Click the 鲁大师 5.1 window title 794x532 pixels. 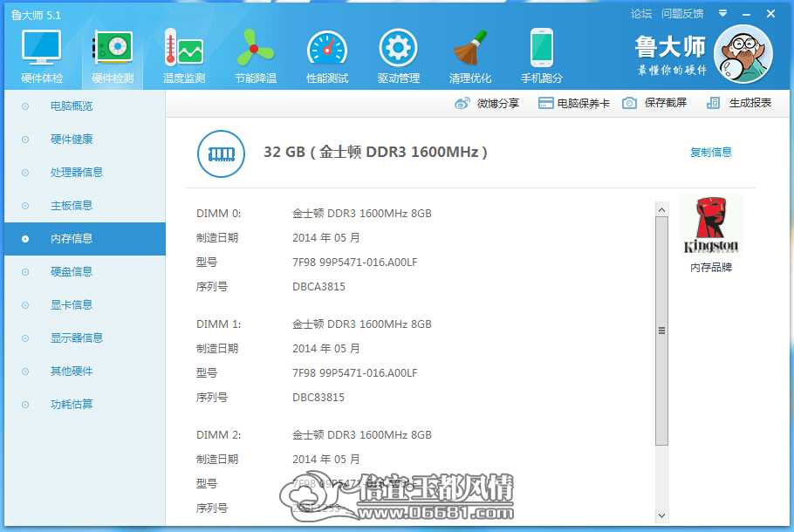coord(37,15)
